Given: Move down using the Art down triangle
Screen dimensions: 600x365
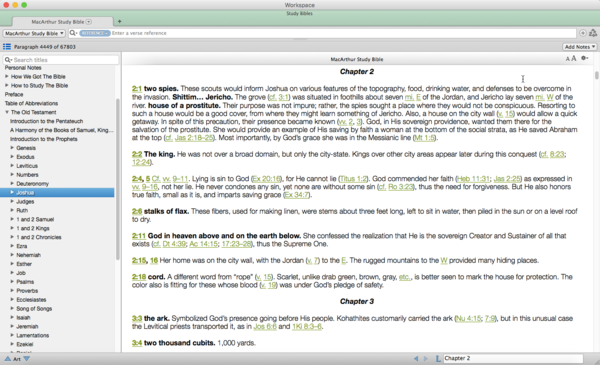Looking at the screenshot, I should 26,358.
